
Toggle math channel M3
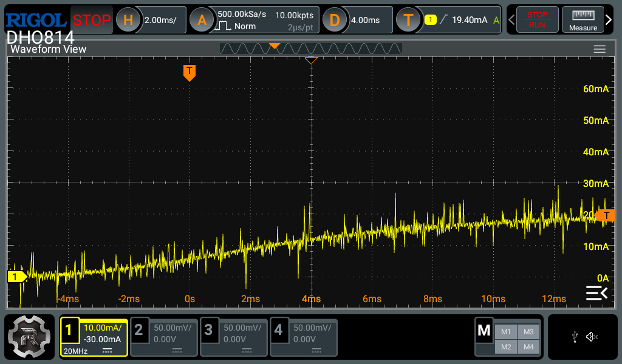click(528, 332)
